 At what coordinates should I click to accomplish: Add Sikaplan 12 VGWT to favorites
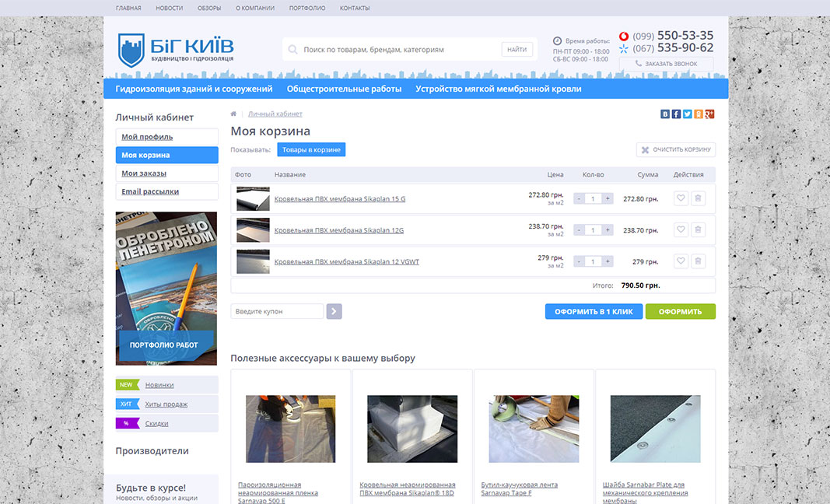[x=681, y=261]
